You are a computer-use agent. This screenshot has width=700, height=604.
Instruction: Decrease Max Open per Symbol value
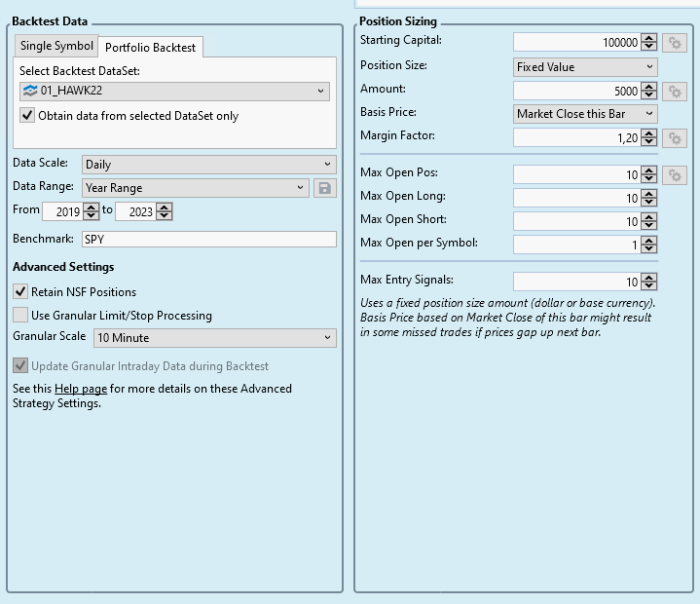649,248
